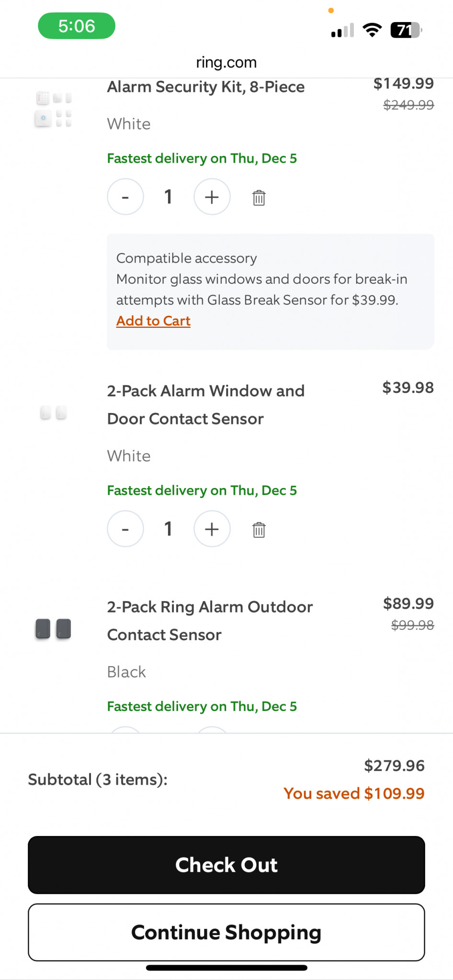Tap the Check Out button

(226, 865)
